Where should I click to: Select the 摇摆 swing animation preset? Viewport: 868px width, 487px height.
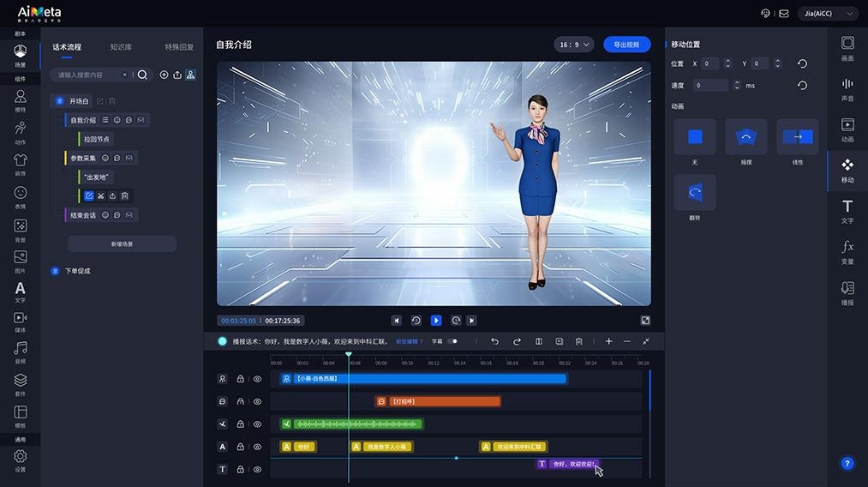(745, 141)
